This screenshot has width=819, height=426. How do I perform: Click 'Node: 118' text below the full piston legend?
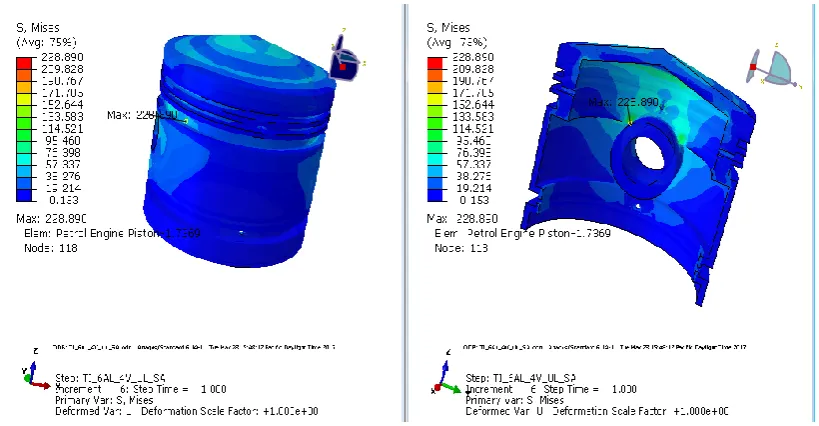(51, 248)
